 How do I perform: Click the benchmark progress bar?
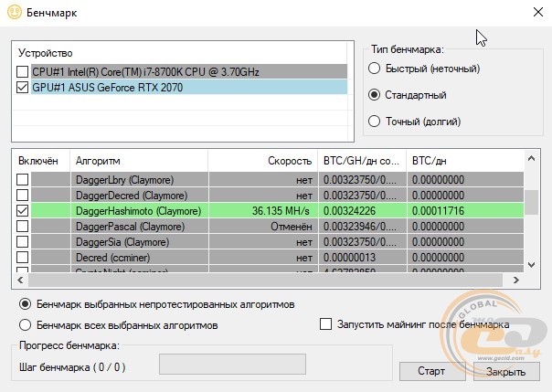click(x=232, y=365)
